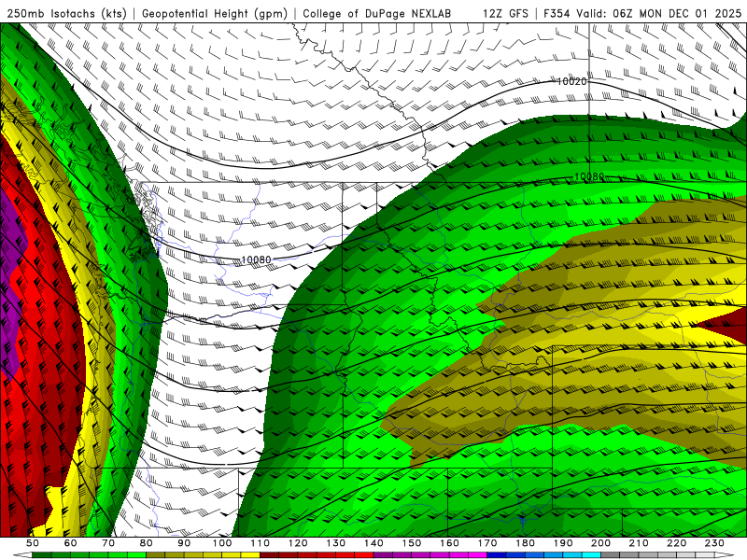Click the 80 value on the colorbar

[146, 543]
